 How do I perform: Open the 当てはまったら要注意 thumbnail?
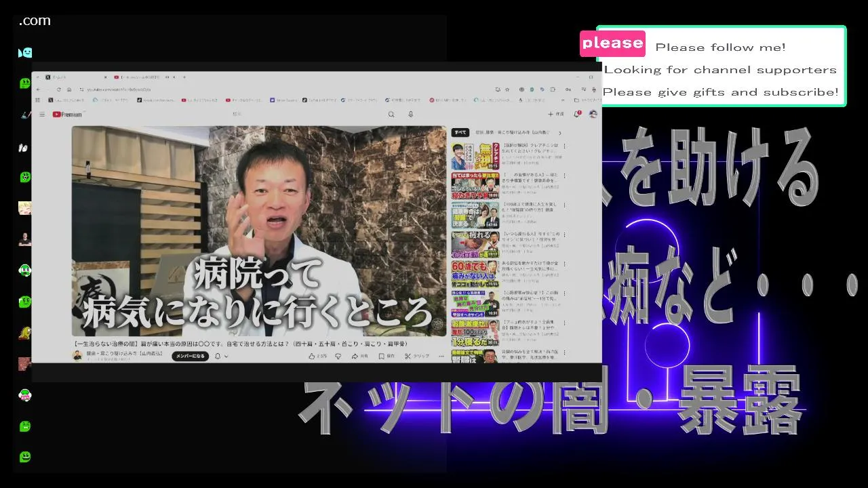pos(475,185)
